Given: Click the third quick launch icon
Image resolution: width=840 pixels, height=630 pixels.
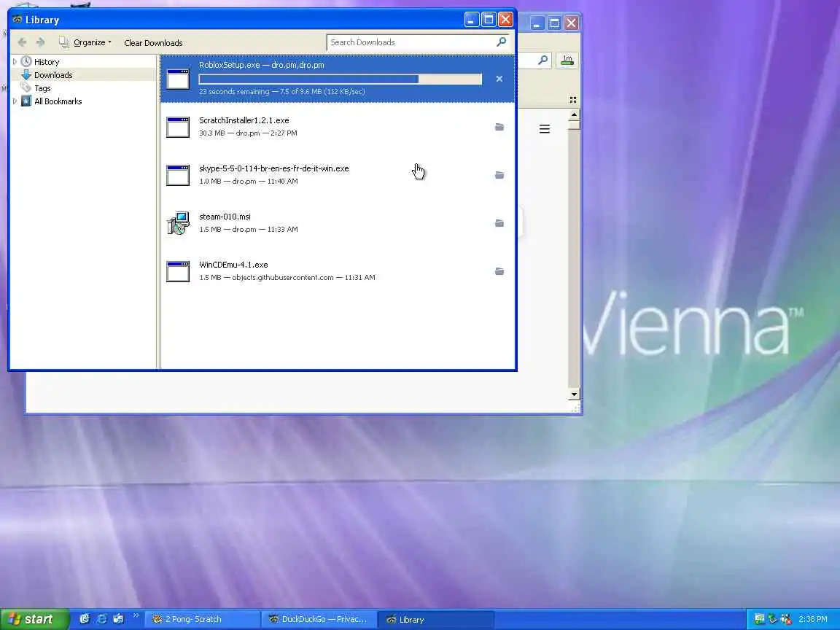Looking at the screenshot, I should [x=118, y=619].
